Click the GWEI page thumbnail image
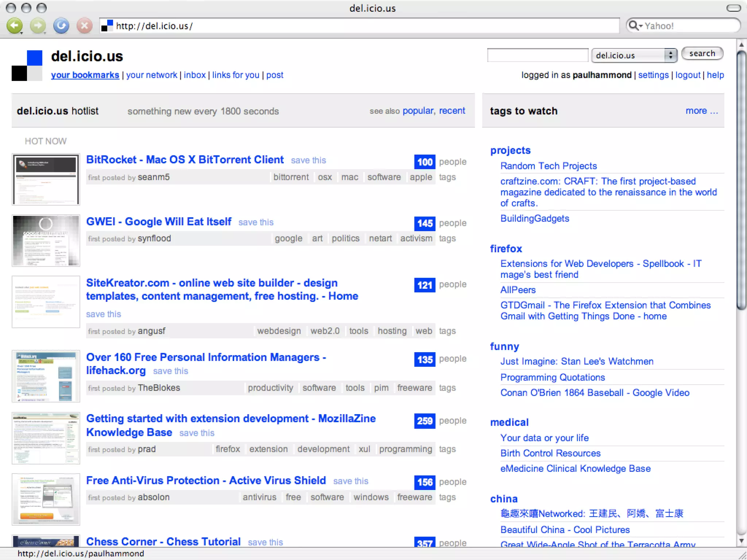The height and width of the screenshot is (560, 747). click(x=46, y=241)
